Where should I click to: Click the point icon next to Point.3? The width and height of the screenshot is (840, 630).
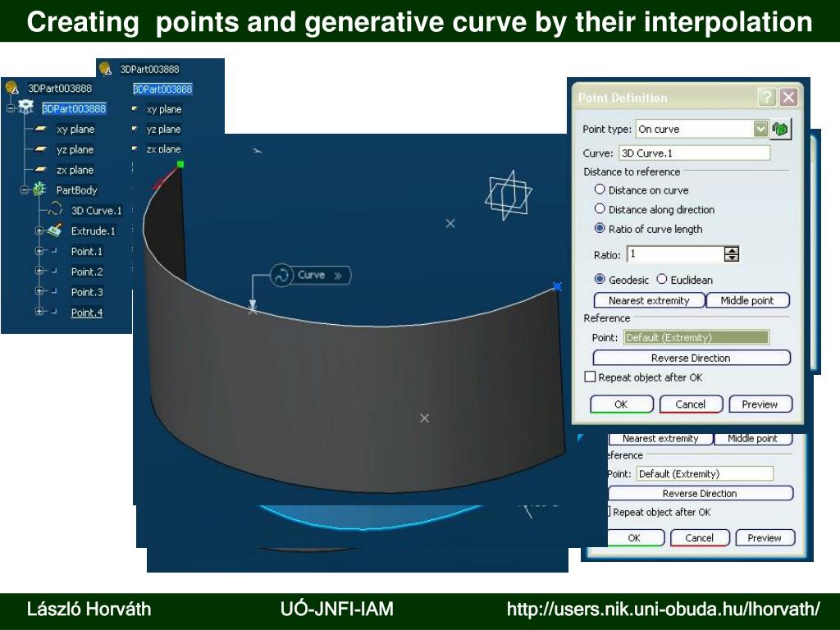click(54, 291)
